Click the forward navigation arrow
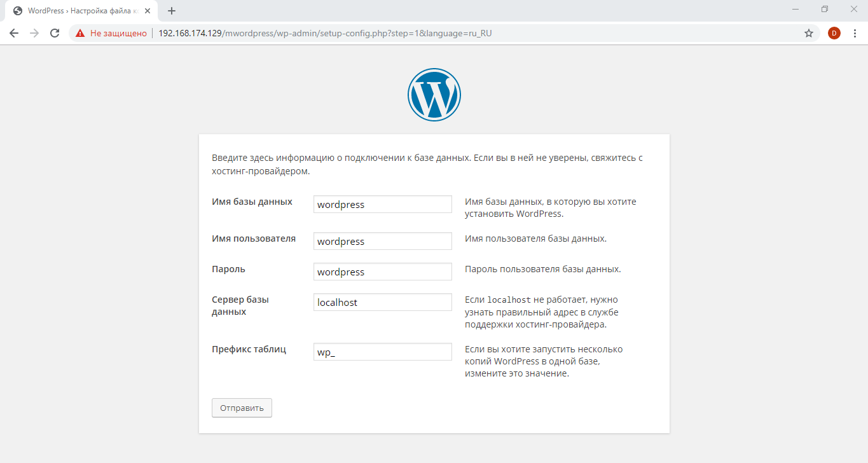Viewport: 868px width, 463px height. 34,33
